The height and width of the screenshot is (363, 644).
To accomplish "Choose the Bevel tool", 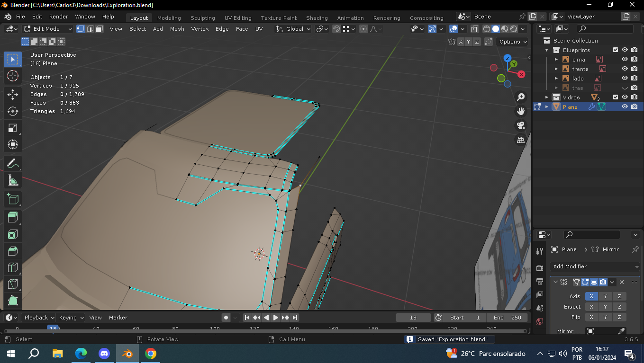I will pyautogui.click(x=13, y=251).
